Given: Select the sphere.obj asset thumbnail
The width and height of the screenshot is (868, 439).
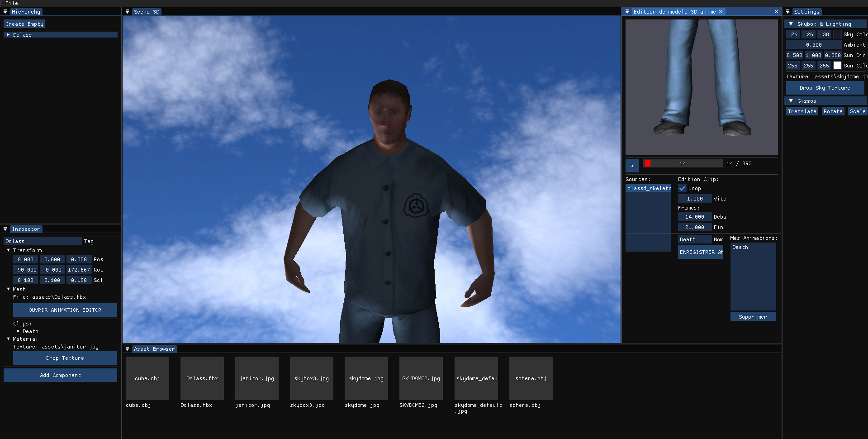Looking at the screenshot, I should pyautogui.click(x=530, y=378).
